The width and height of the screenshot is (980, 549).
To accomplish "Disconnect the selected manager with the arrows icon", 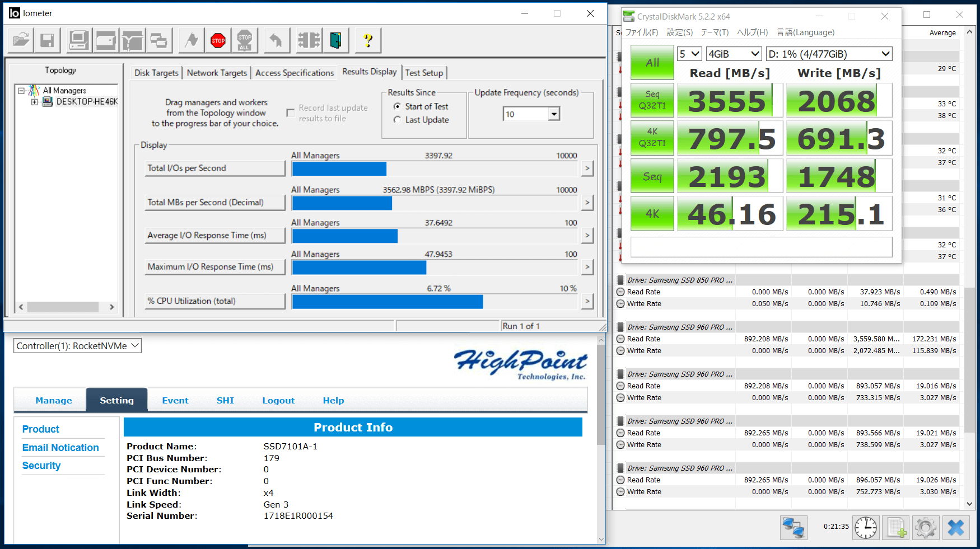I will point(309,40).
